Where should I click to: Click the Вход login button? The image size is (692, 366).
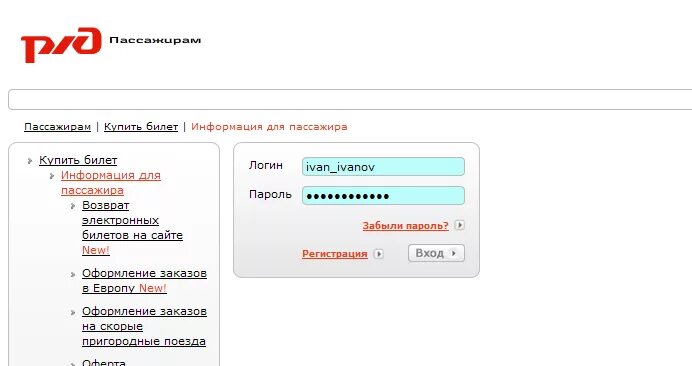436,253
